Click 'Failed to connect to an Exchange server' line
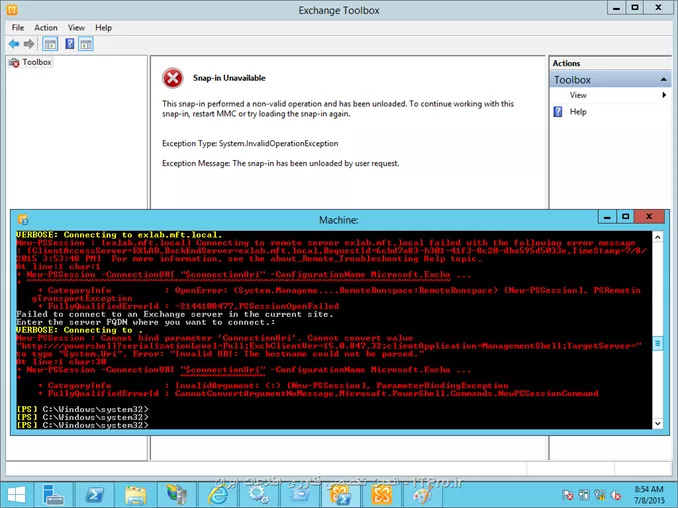678x508 pixels. coord(175,314)
